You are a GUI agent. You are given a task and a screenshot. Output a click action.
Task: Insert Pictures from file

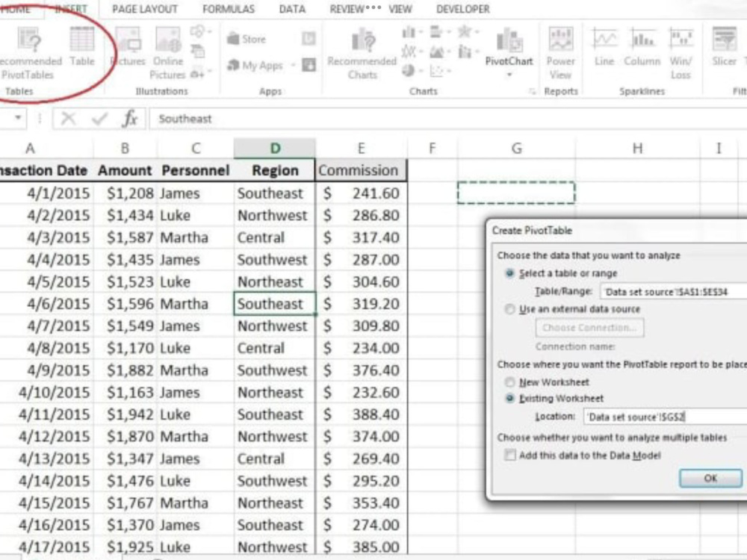128,46
